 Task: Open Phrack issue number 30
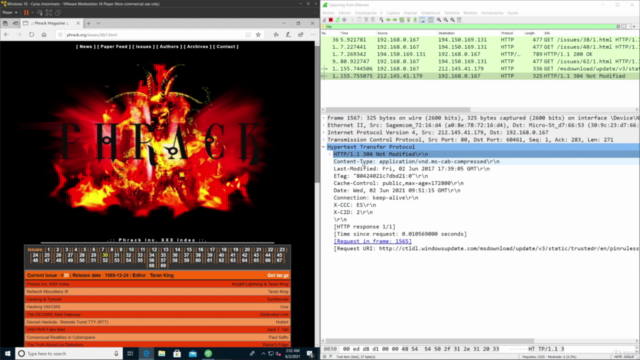click(105, 255)
